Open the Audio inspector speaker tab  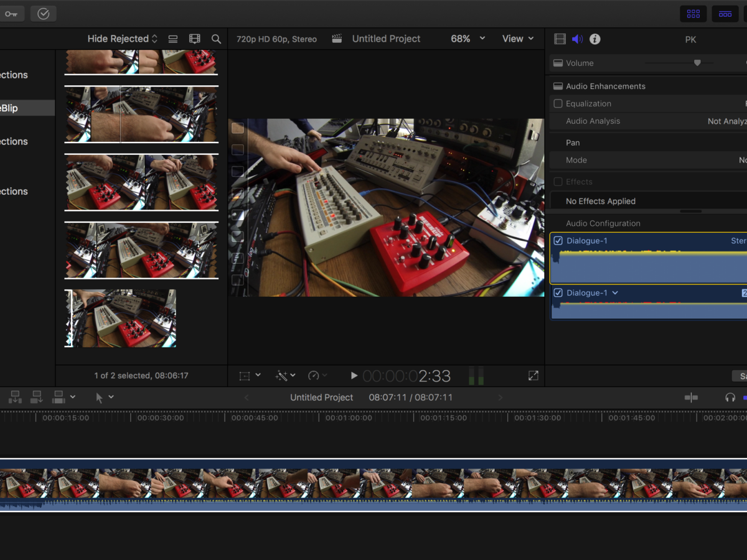tap(578, 39)
